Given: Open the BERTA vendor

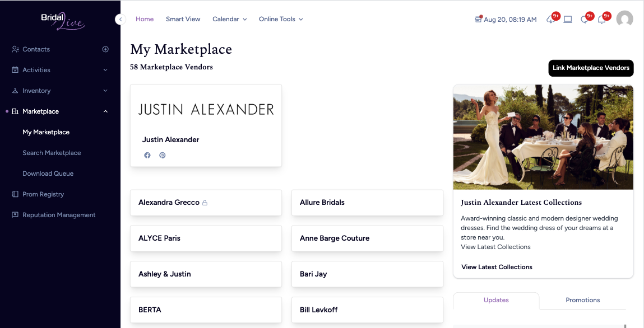Looking at the screenshot, I should [206, 310].
